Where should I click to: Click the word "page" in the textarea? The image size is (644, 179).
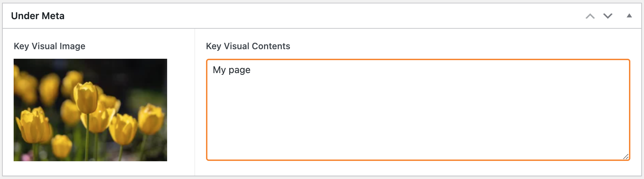[239, 70]
